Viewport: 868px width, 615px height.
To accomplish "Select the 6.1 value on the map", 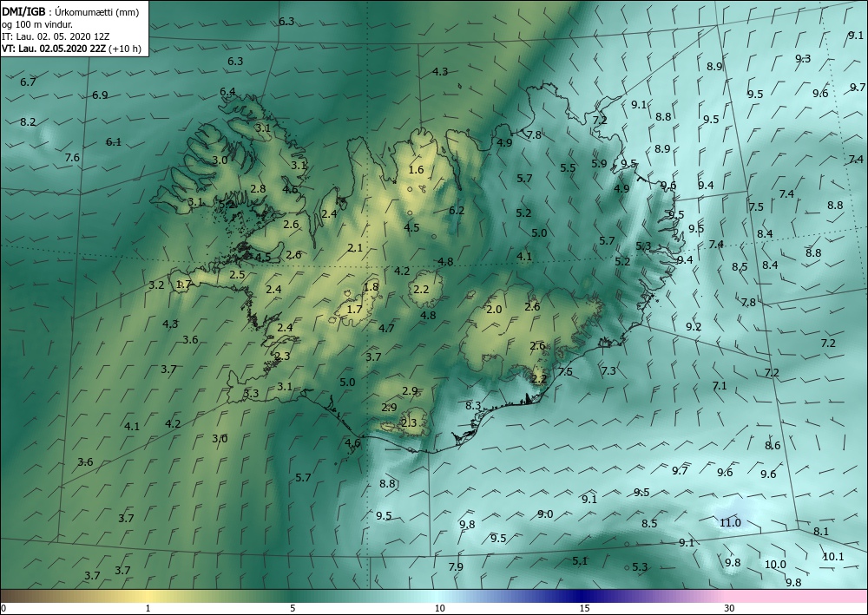I will (114, 142).
